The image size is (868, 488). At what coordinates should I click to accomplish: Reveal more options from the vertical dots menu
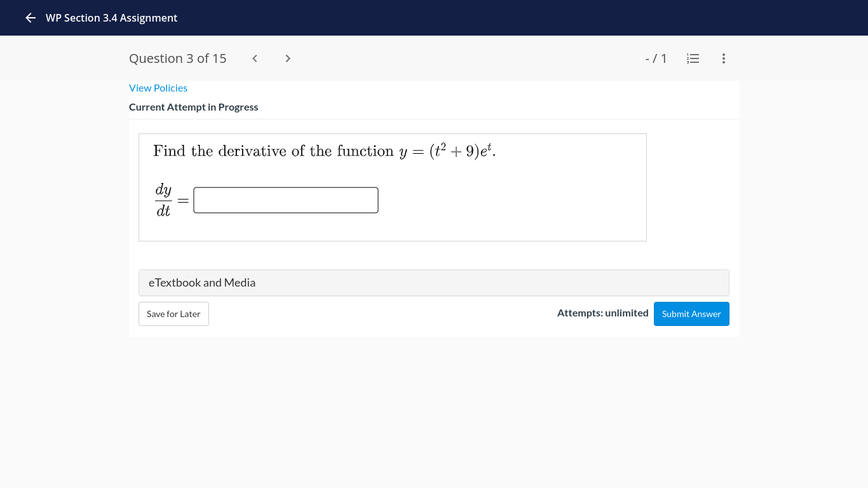click(723, 58)
